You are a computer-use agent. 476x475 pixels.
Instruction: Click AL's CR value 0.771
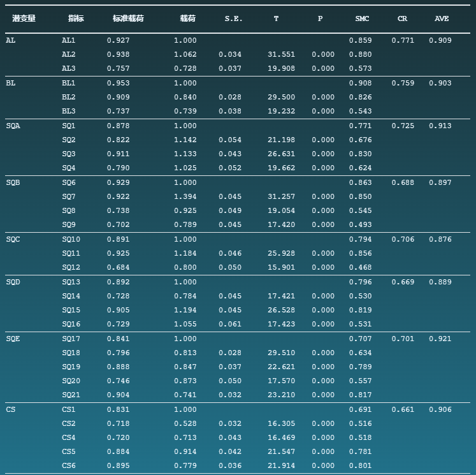402,40
